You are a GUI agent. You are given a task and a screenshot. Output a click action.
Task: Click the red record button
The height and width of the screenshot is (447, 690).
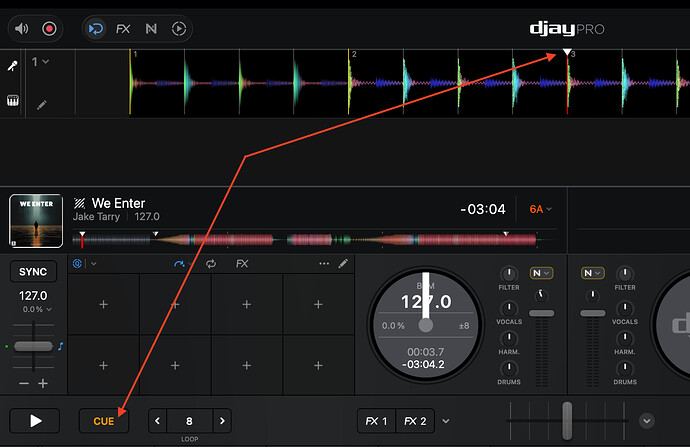click(x=48, y=29)
